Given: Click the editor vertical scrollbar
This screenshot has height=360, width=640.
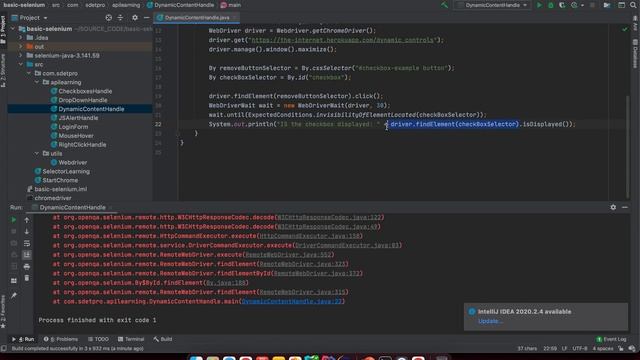Looking at the screenshot, I should (627, 146).
